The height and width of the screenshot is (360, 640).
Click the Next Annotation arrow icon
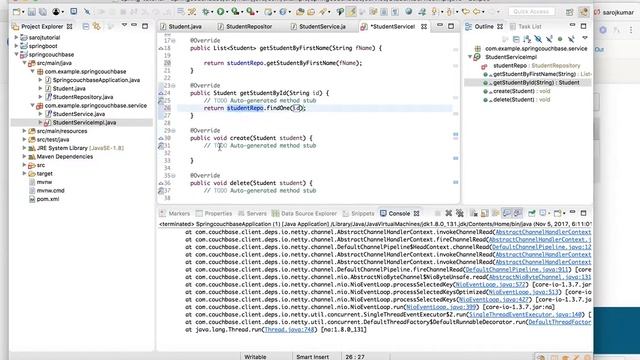tap(434, 12)
